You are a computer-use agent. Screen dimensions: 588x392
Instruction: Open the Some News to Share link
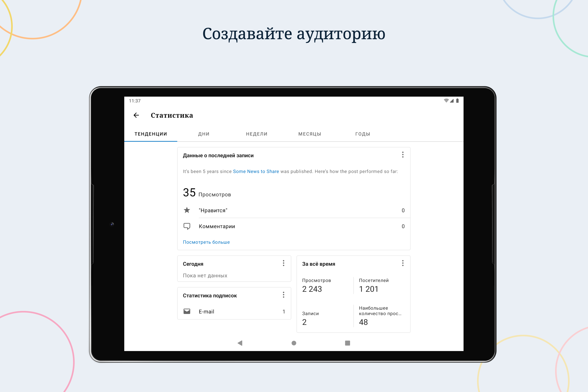(256, 171)
